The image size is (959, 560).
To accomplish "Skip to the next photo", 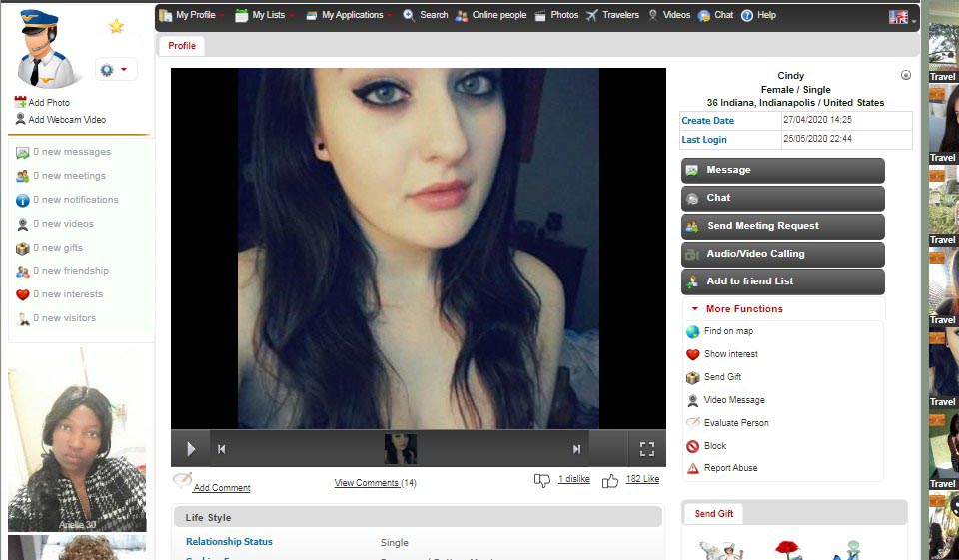I will click(576, 449).
